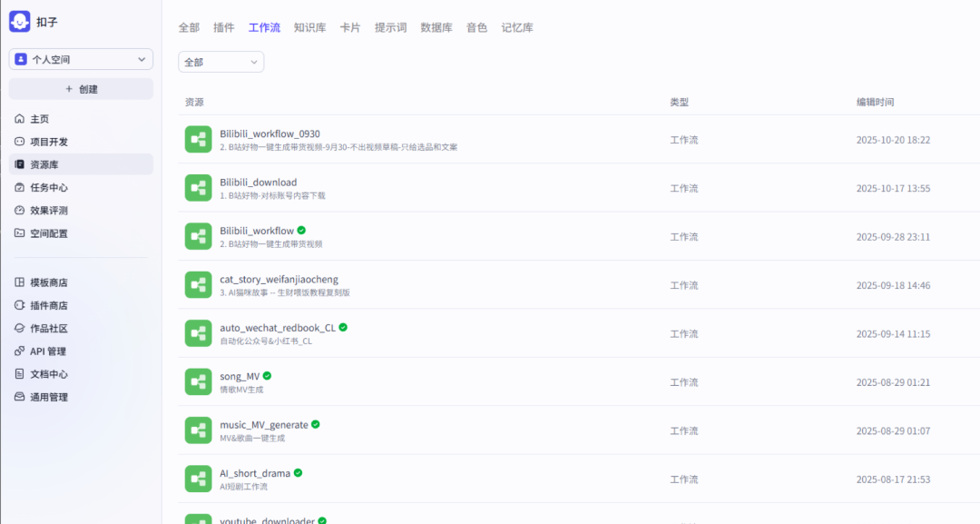Click the Bilibili_workflow row workflow icon
980x524 pixels.
(198, 236)
